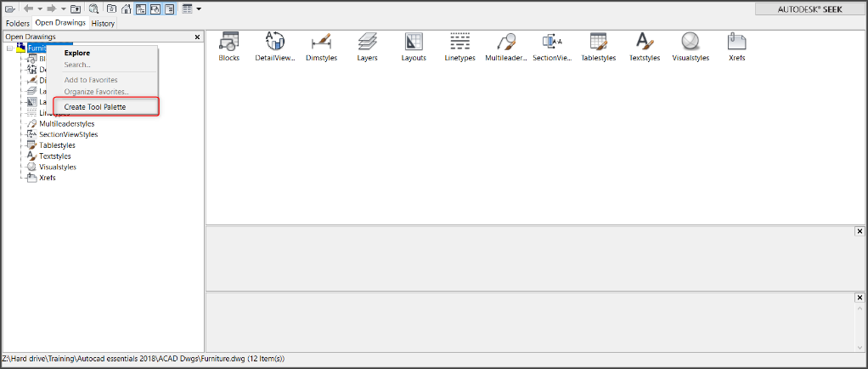
Task: Click the Up one level folder icon
Action: tap(76, 9)
